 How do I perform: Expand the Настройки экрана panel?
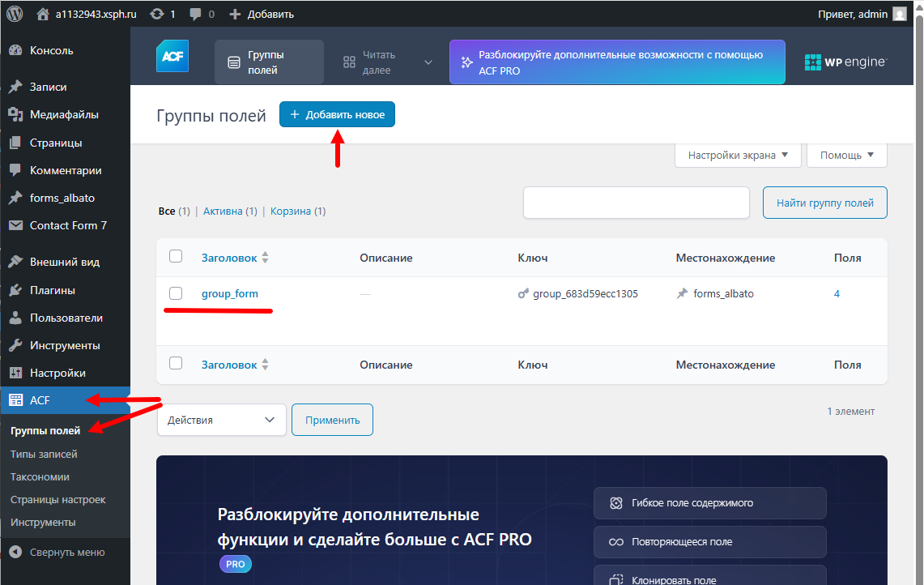click(737, 156)
